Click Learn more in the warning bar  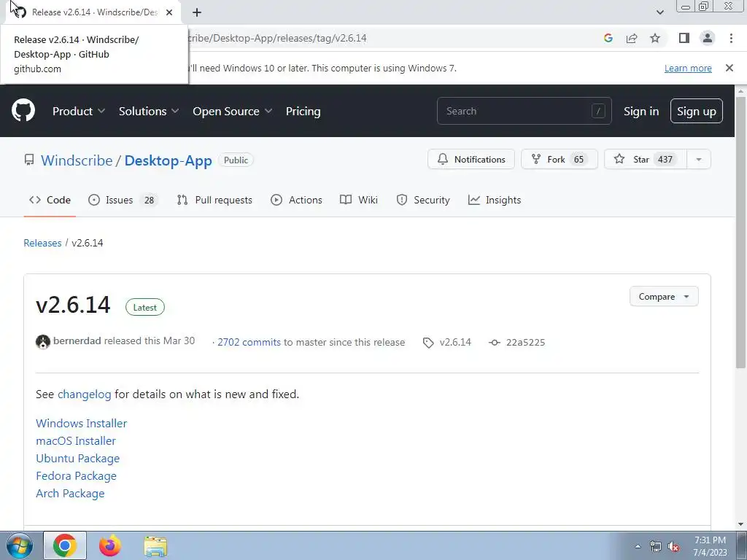688,68
